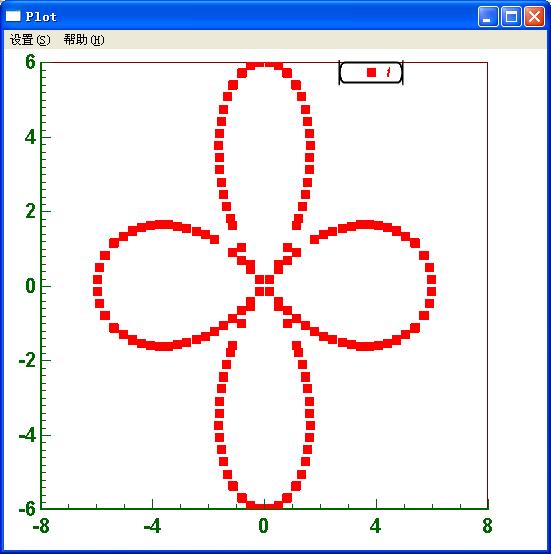
Task: Click the topmost point of upper petal
Action: (265, 65)
